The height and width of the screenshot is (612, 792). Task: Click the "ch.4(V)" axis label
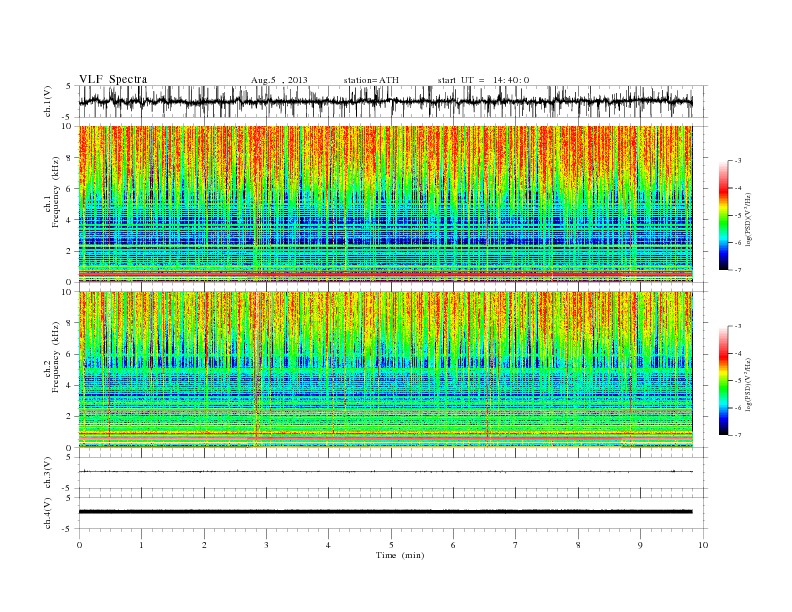pos(48,514)
